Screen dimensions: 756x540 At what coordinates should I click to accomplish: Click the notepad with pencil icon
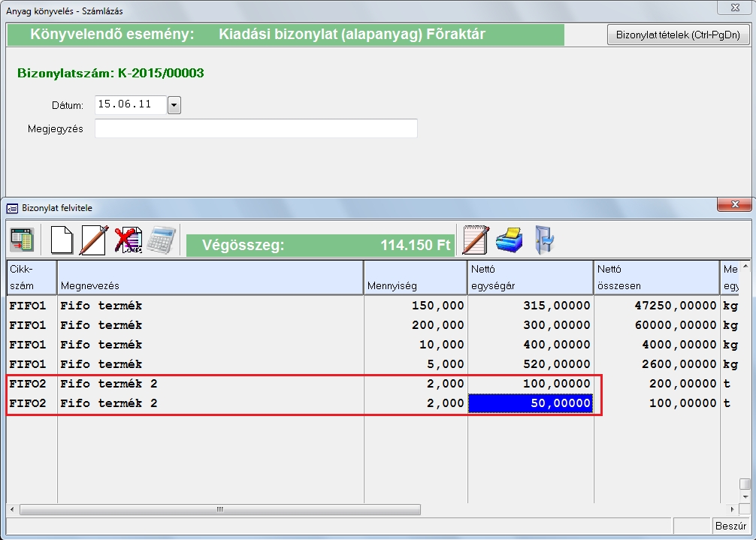[x=476, y=240]
